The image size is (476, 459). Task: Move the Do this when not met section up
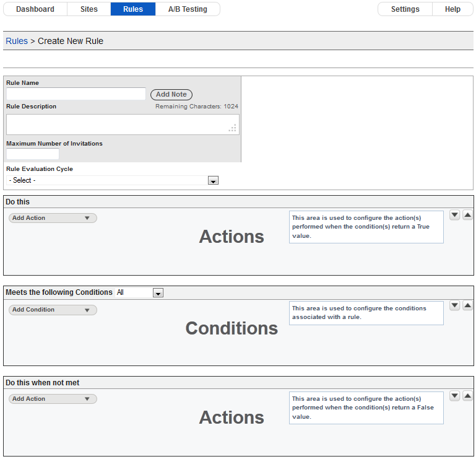click(x=467, y=396)
